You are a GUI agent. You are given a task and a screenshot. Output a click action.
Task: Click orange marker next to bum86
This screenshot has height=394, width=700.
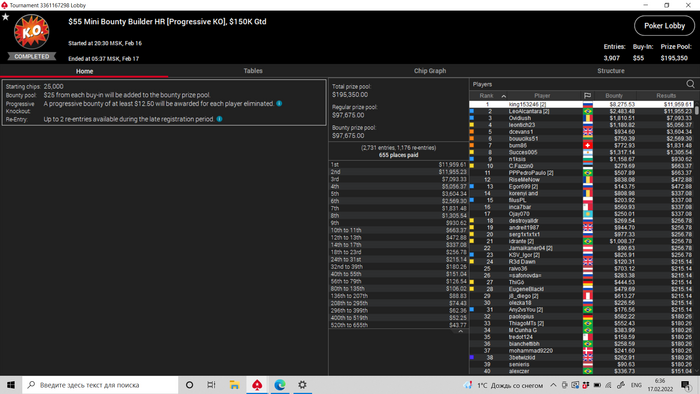[x=471, y=145]
